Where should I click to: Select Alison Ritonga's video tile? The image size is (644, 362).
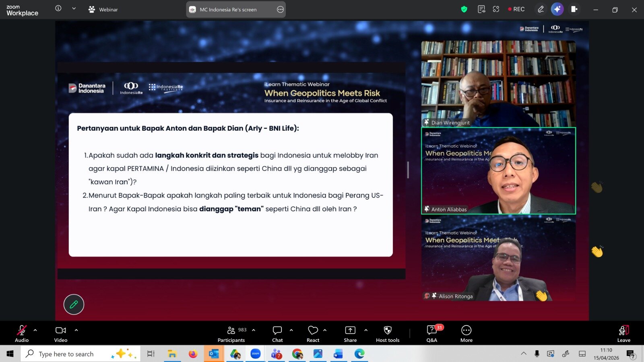click(498, 258)
